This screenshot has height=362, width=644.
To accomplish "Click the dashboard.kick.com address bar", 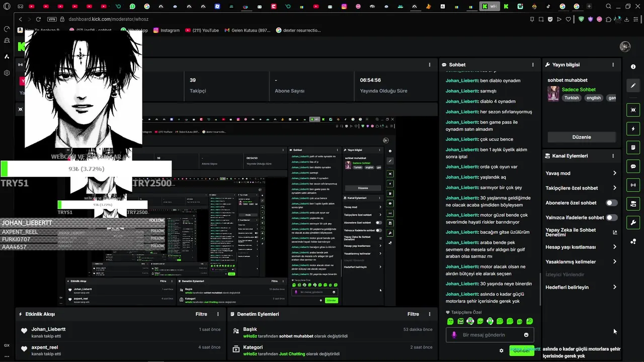I will [108, 19].
